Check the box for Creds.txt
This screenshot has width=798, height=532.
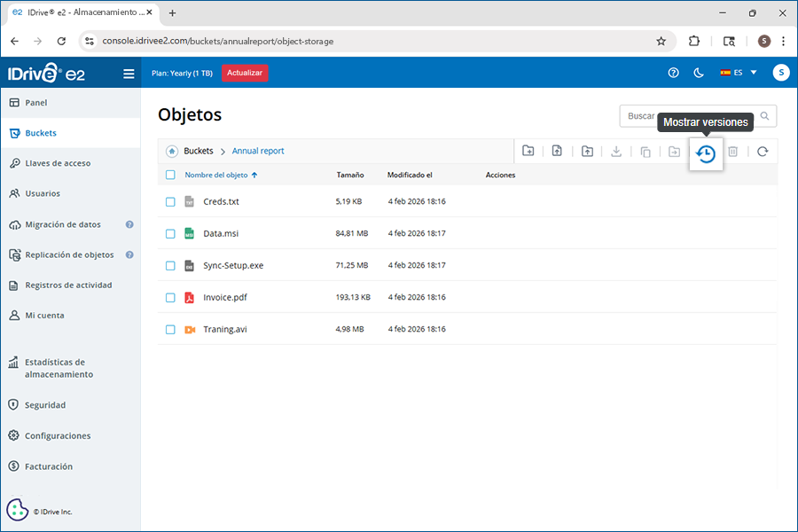click(x=171, y=201)
